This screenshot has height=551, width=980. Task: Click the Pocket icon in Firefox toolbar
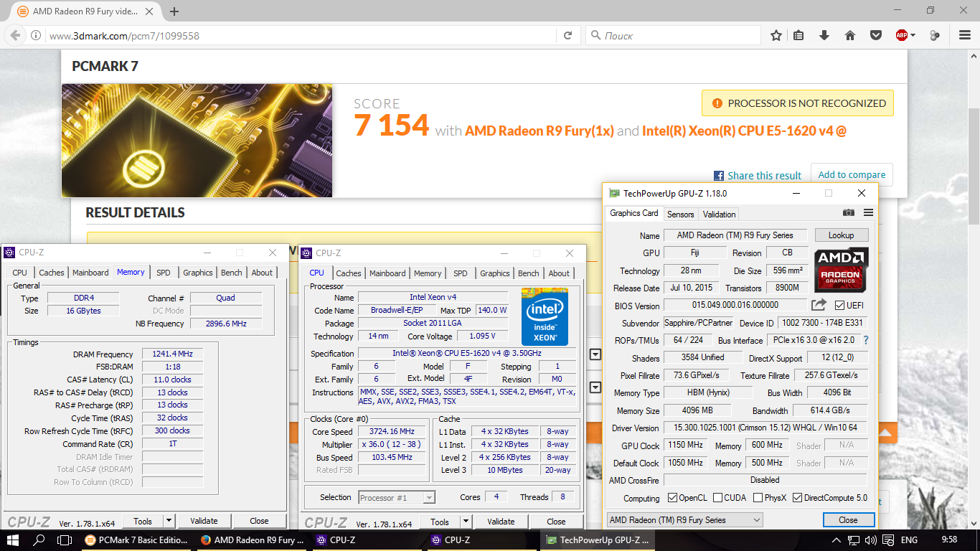coord(876,35)
